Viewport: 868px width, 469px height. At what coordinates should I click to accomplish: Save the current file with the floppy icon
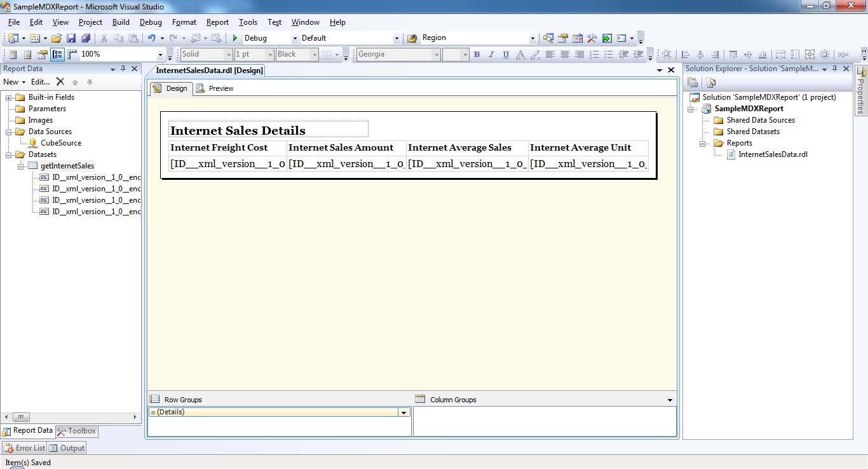click(71, 38)
